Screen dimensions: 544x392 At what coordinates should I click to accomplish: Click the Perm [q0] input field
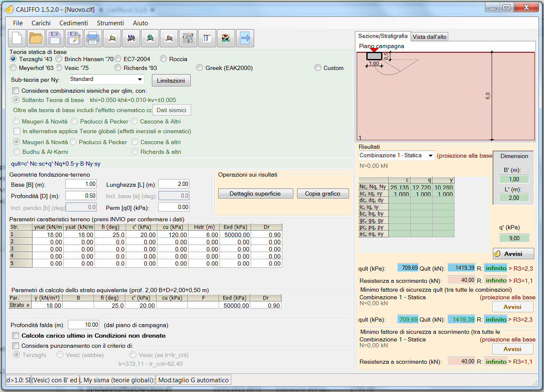pos(174,207)
